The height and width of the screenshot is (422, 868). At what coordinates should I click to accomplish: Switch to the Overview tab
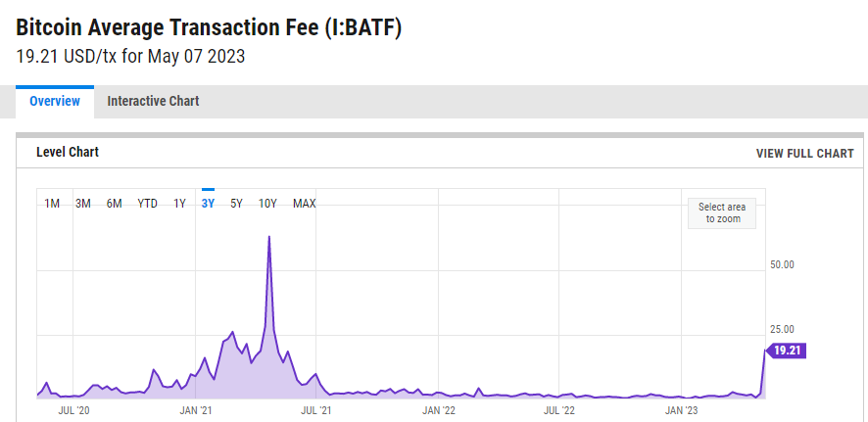pyautogui.click(x=55, y=101)
